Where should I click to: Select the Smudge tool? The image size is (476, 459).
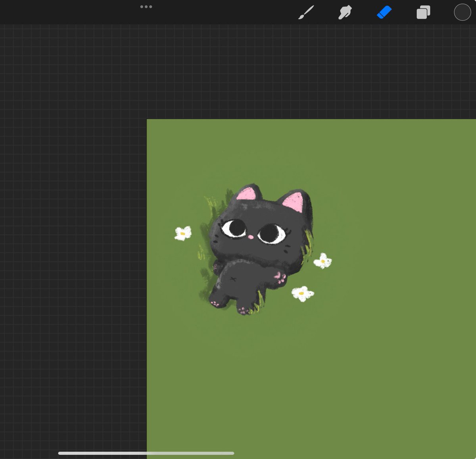click(345, 12)
